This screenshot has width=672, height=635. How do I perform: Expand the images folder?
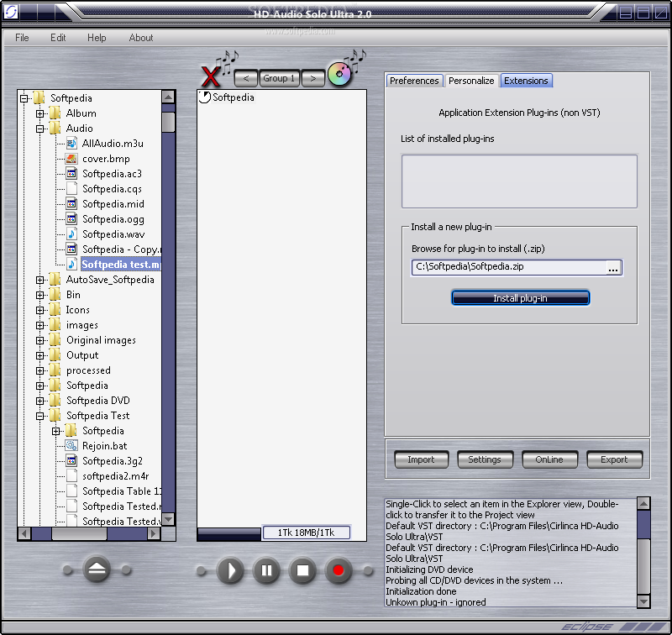[39, 326]
